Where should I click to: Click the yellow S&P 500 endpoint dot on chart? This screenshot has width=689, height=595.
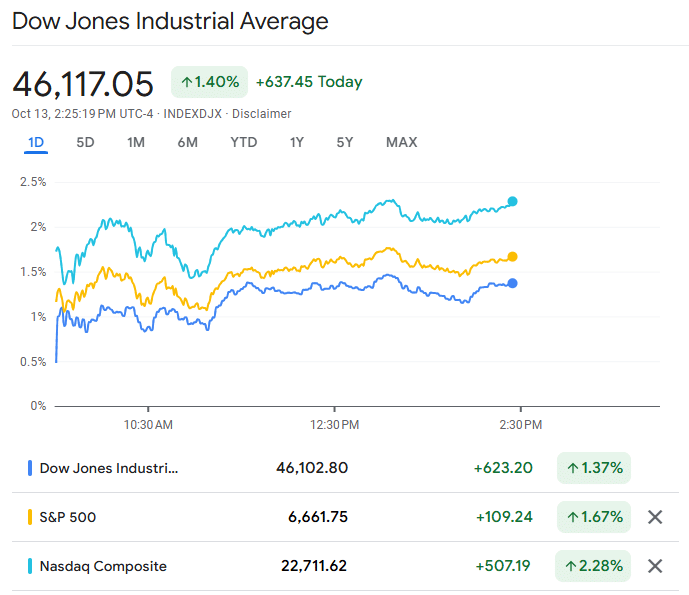[513, 257]
